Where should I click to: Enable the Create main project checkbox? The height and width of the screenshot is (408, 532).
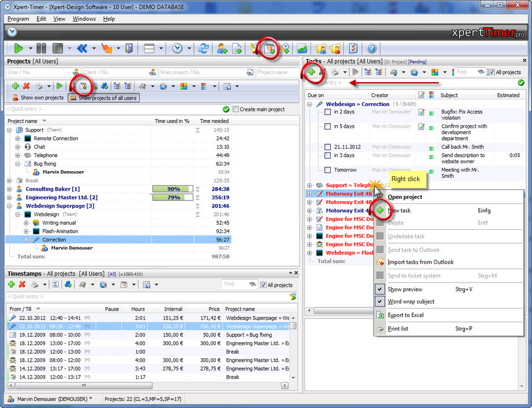point(236,109)
